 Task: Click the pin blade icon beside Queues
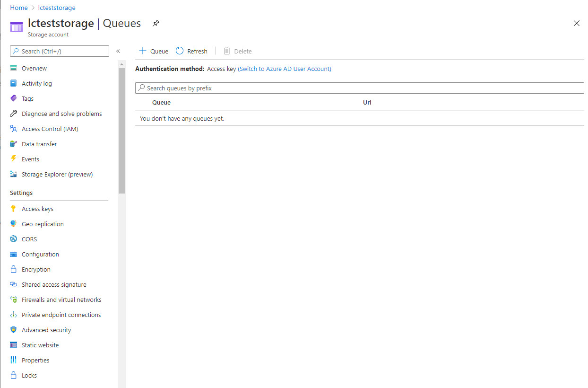pyautogui.click(x=156, y=23)
